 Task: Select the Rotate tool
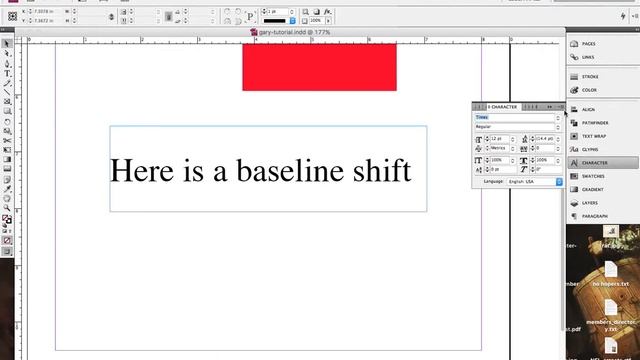point(7,122)
